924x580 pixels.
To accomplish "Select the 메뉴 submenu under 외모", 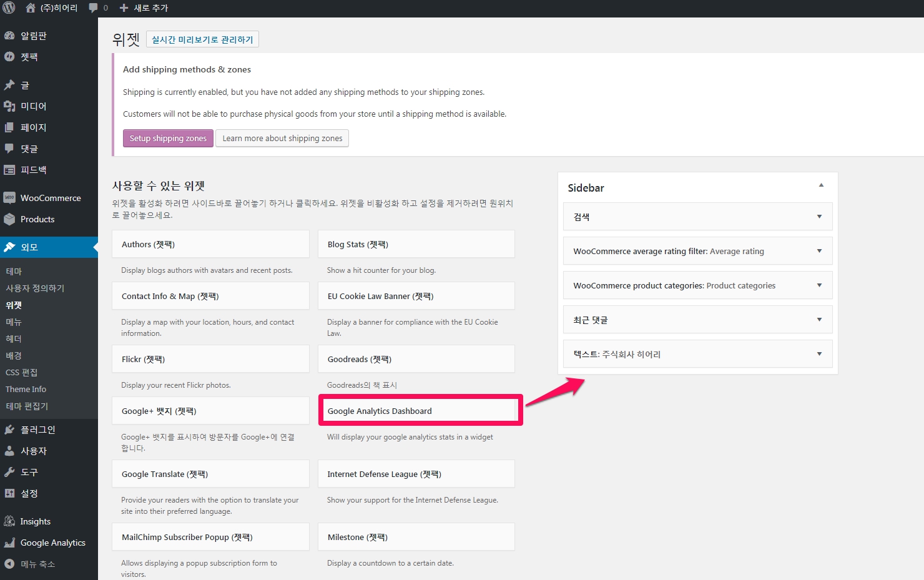I will (14, 322).
